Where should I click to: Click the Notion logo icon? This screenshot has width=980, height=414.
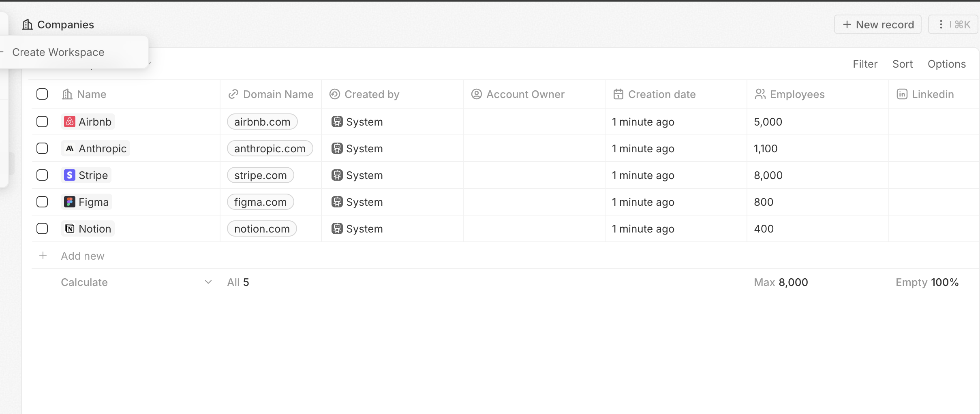point(70,228)
